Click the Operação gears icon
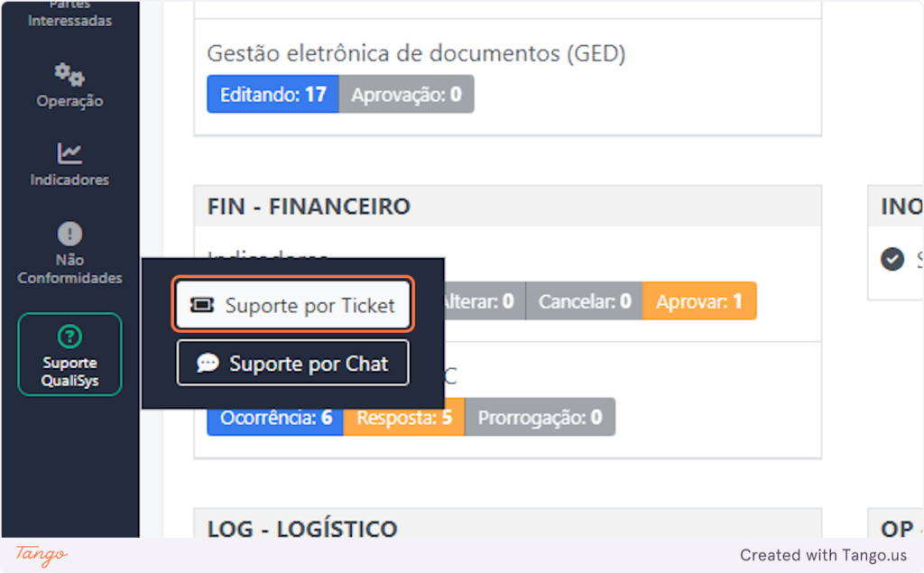This screenshot has width=924, height=573. 69,73
